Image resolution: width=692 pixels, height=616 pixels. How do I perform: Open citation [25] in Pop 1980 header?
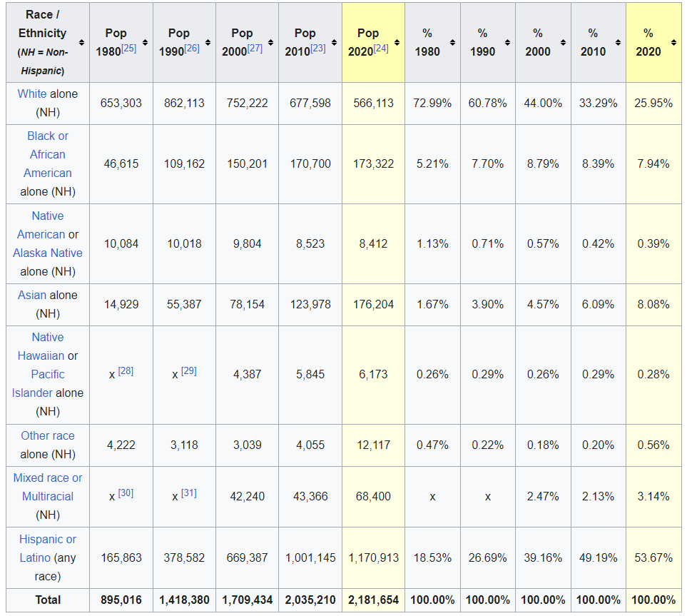[x=129, y=48]
